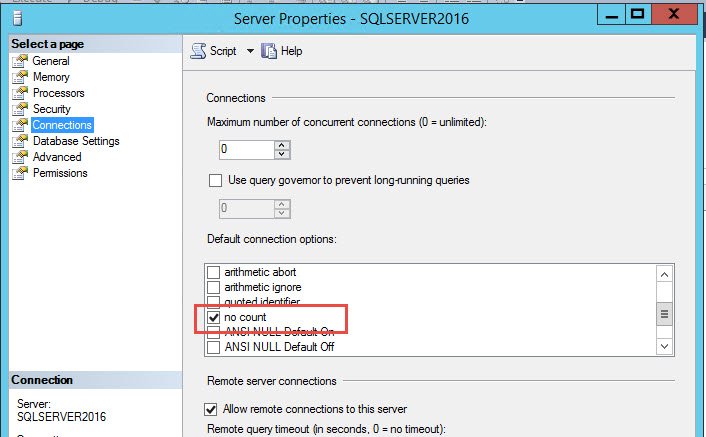Click the General page icon
The height and width of the screenshot is (437, 706).
(20, 61)
